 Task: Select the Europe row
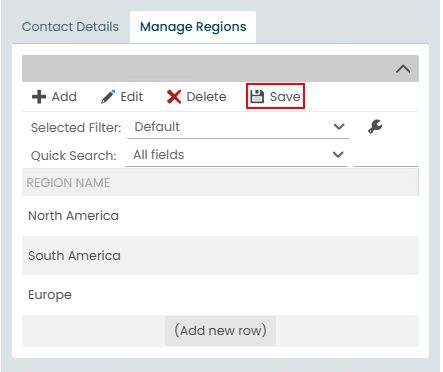[220, 295]
